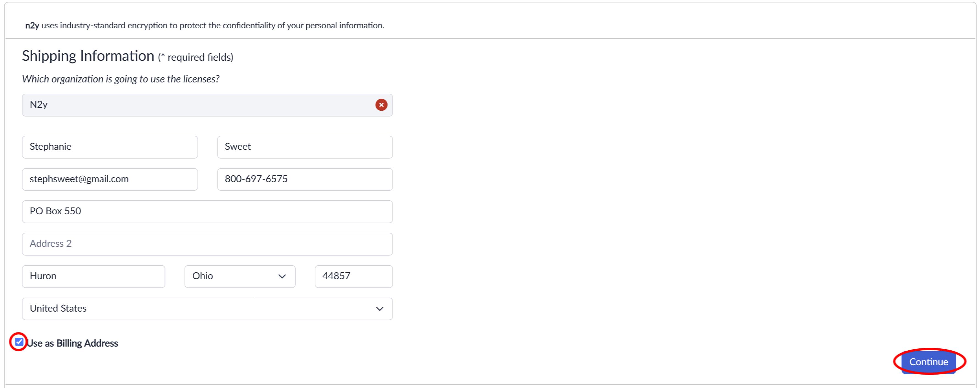Image resolution: width=980 pixels, height=388 pixels.
Task: Open the Ohio state dropdown
Action: coord(240,276)
